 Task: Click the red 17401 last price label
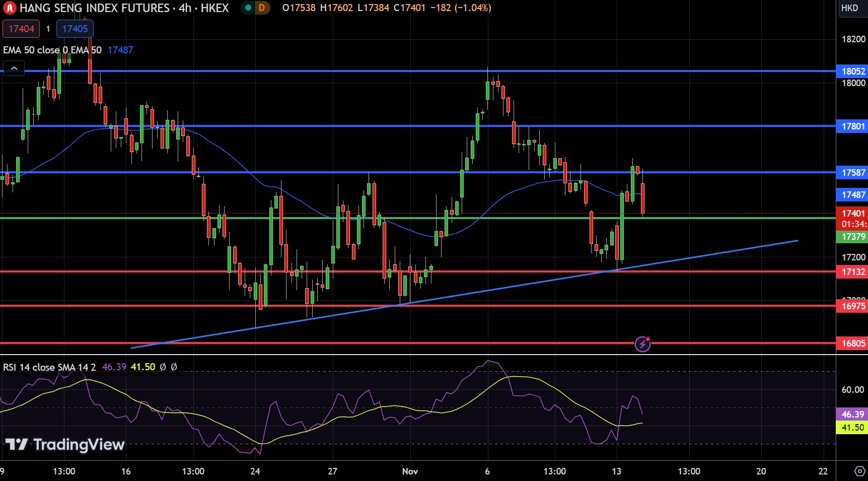click(852, 213)
